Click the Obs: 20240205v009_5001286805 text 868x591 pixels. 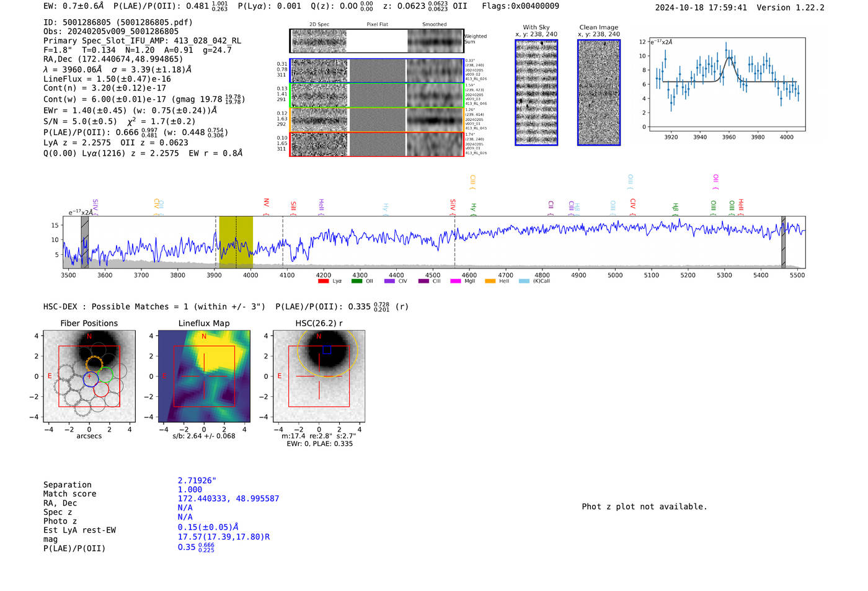[111, 32]
